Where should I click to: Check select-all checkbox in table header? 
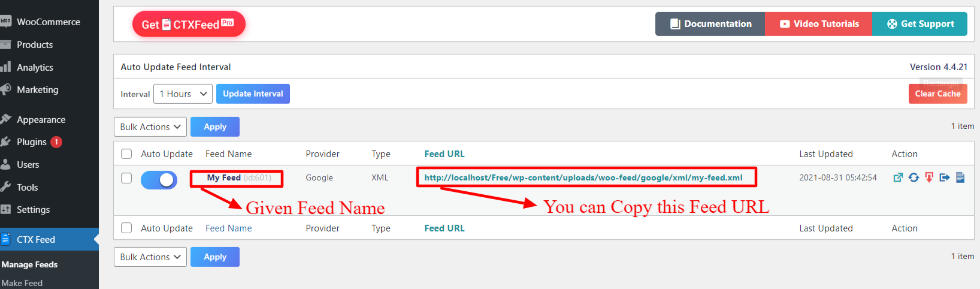coord(126,154)
